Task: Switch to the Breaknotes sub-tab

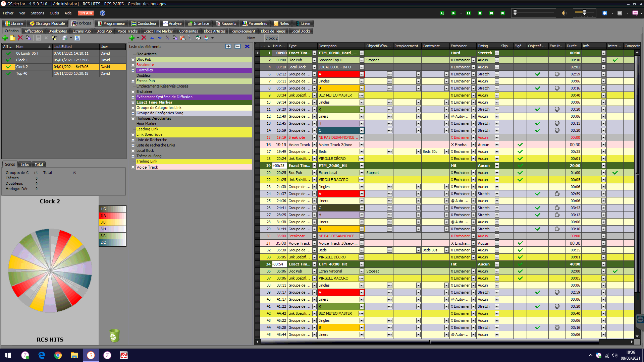Action: 57,31
